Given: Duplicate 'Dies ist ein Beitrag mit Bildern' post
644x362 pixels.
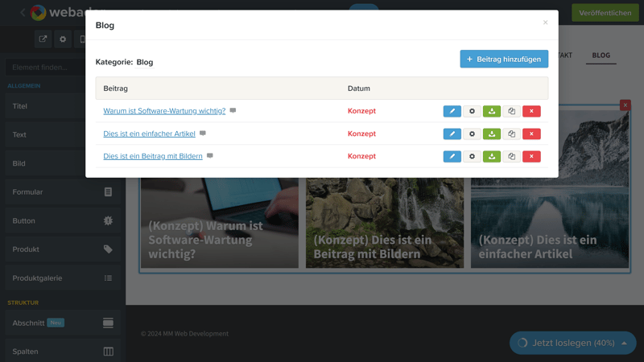Looking at the screenshot, I should (x=511, y=156).
